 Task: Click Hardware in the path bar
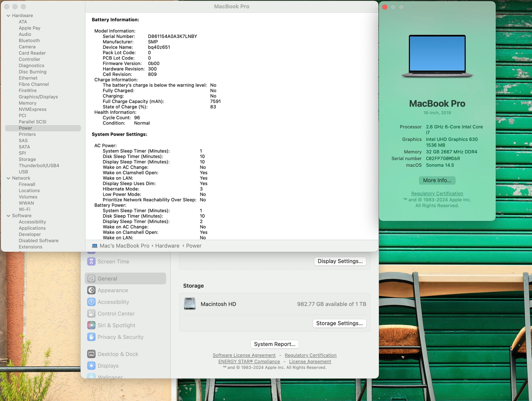(x=167, y=246)
